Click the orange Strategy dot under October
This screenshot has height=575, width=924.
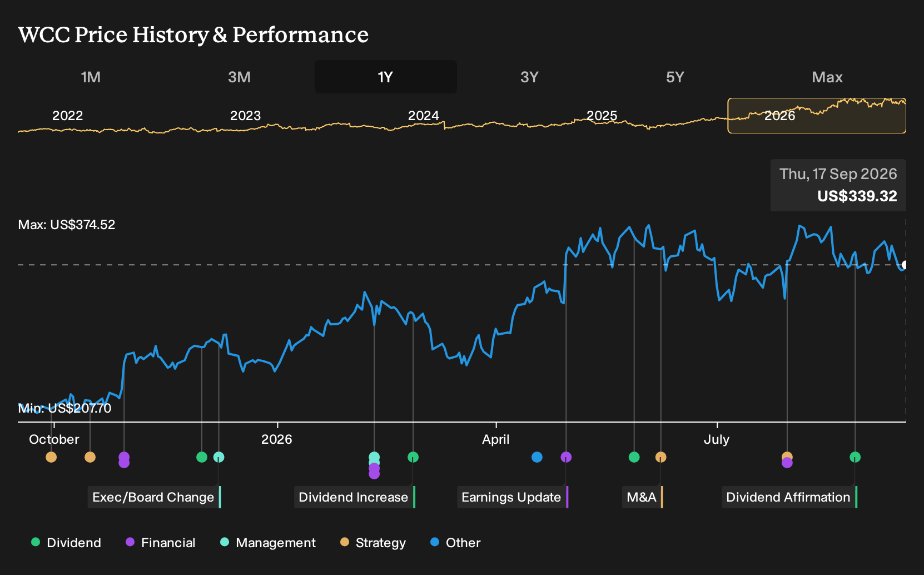click(51, 457)
